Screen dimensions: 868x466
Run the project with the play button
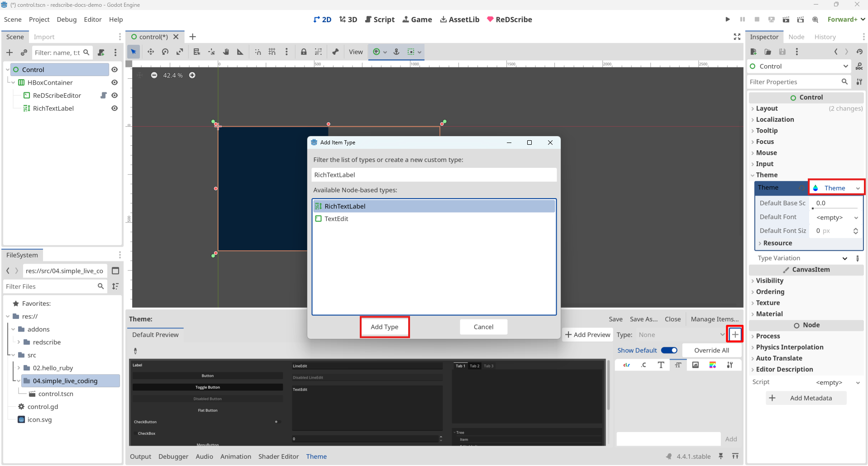pos(728,19)
